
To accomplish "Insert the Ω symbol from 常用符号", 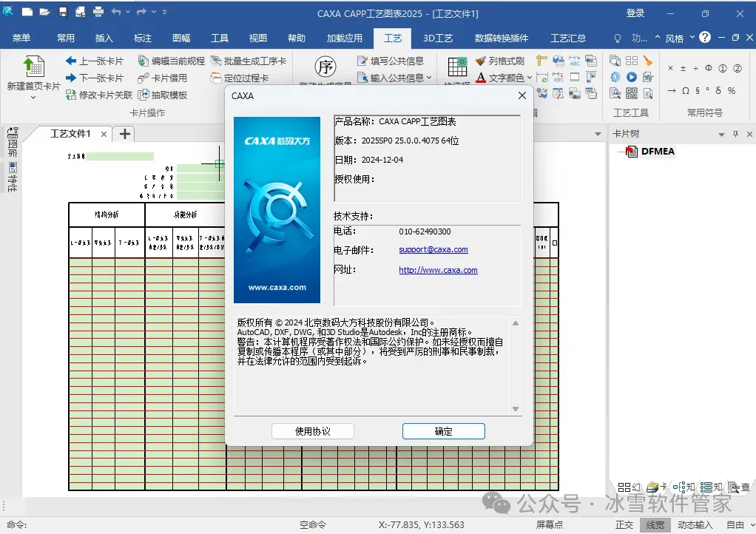I will click(686, 91).
